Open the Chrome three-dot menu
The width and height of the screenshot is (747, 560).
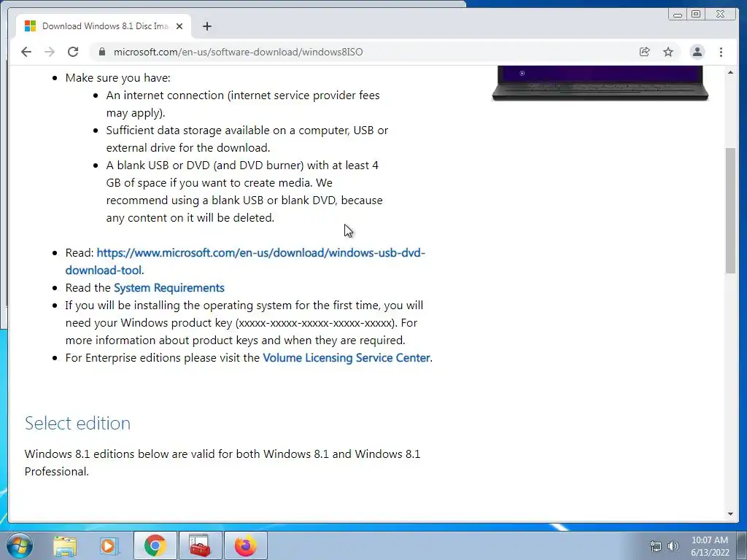[x=721, y=52]
